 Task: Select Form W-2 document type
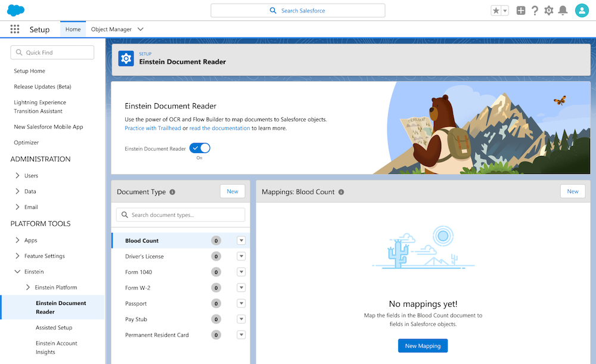coord(138,288)
